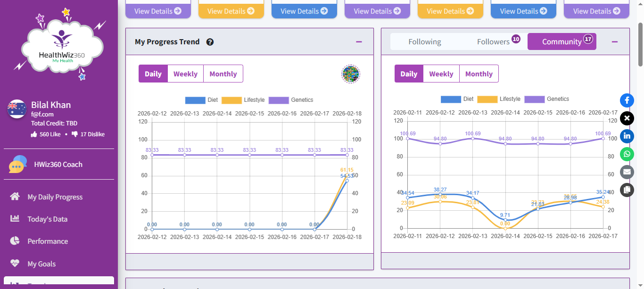Image resolution: width=644 pixels, height=289 pixels.
Task: Share on LinkedIn
Action: [627, 136]
